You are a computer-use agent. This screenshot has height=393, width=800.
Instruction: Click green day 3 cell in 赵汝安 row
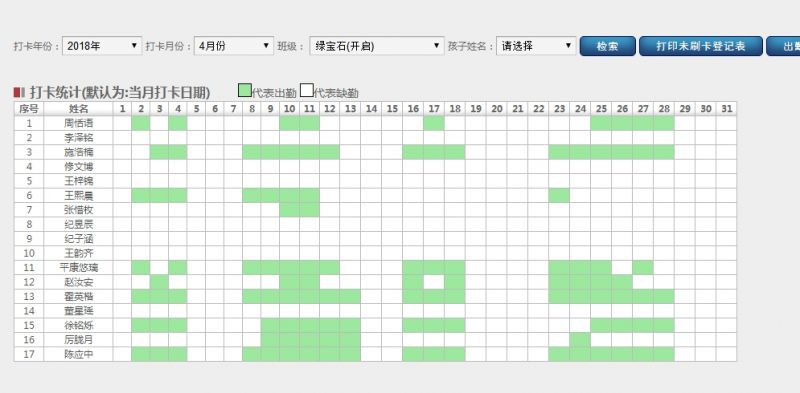pos(159,282)
